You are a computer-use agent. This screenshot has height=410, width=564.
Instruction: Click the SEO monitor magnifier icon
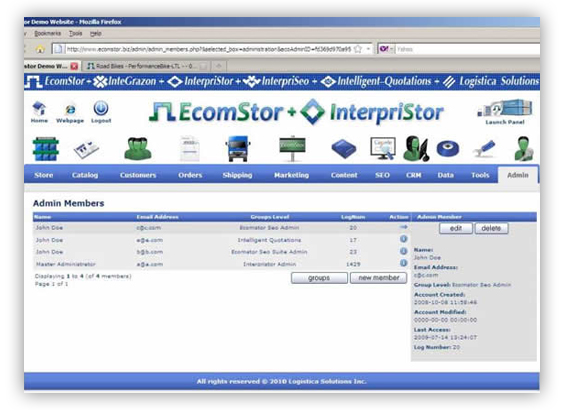pyautogui.click(x=383, y=148)
